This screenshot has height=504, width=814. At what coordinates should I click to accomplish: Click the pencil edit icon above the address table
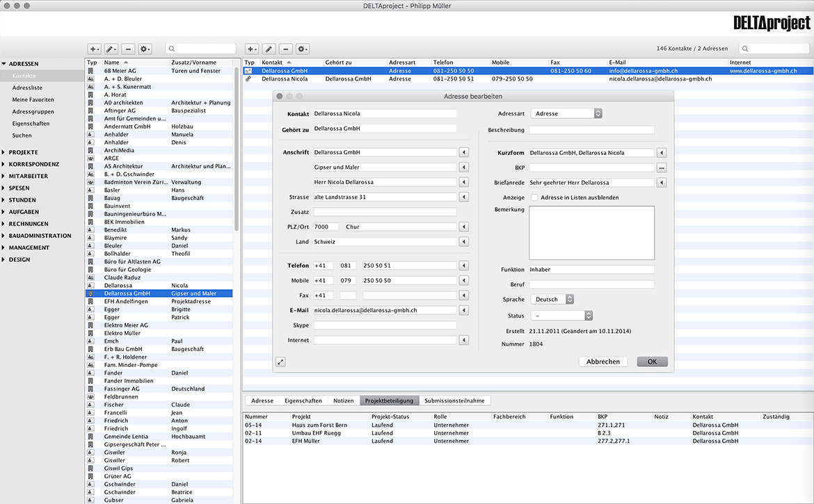point(269,49)
